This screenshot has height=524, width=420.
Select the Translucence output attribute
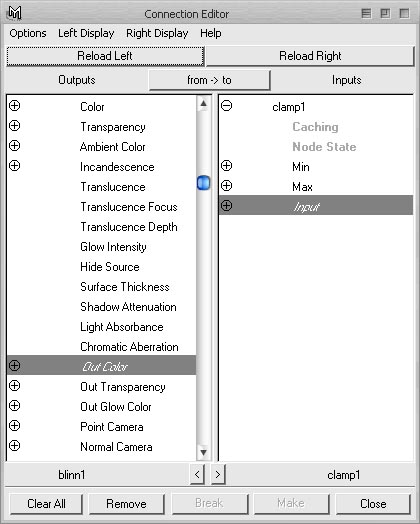pos(113,187)
